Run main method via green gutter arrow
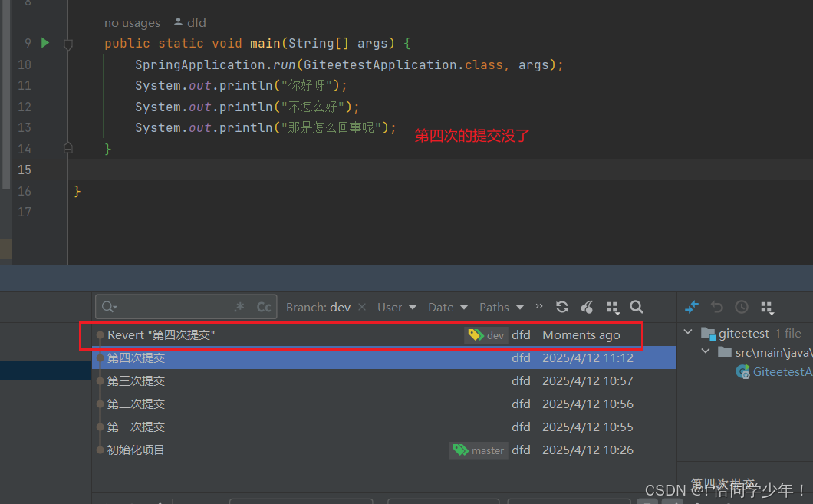Screen dimensions: 813x504 [45, 43]
